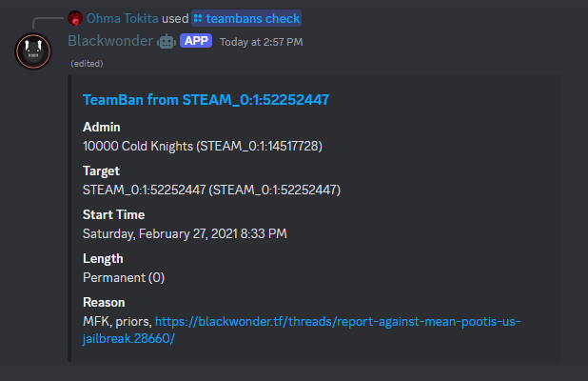Open the blackwonder.tf report thread link
Screen dimensions: 588x381
coord(302,330)
